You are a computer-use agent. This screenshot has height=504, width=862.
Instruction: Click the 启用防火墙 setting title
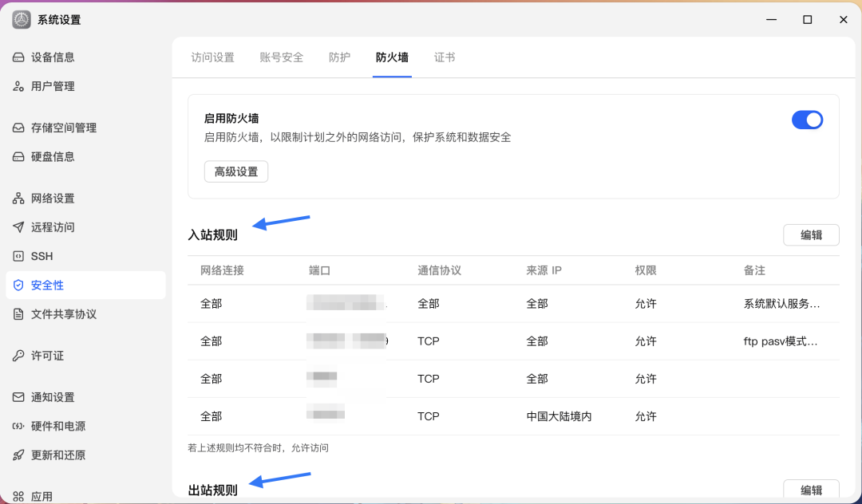coord(231,119)
